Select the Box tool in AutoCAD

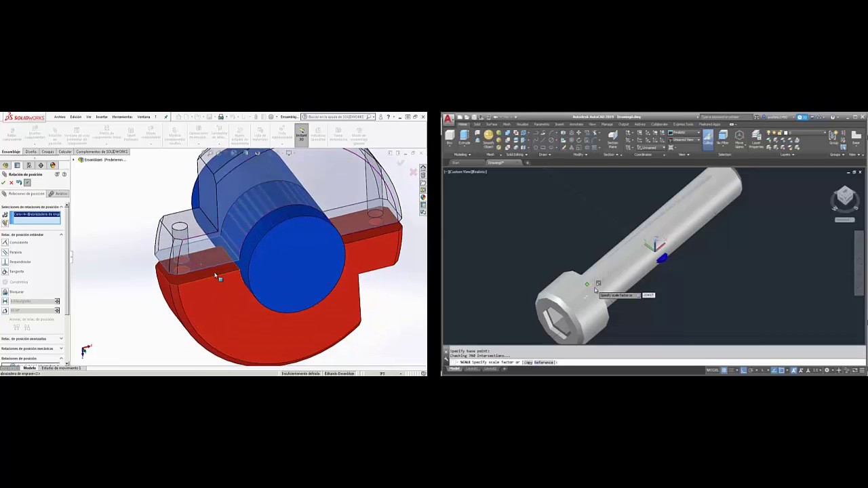click(x=450, y=137)
